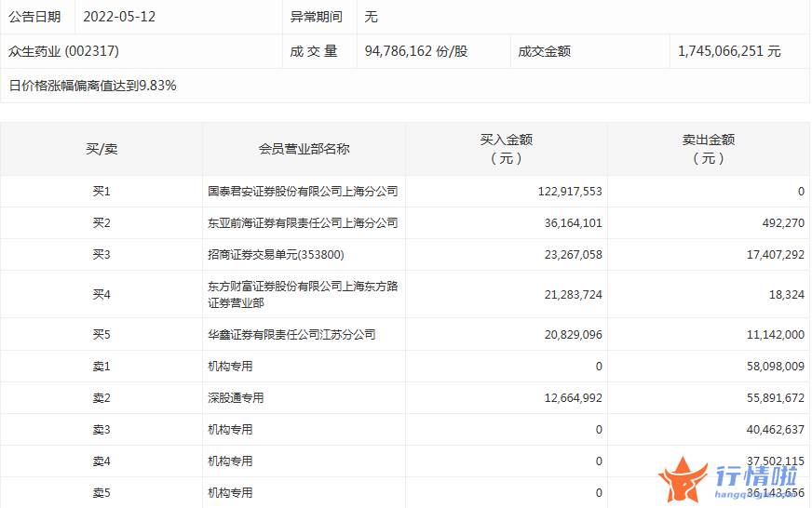Select 机构专用 in the 卖4 row
The width and height of the screenshot is (812, 508).
click(230, 461)
